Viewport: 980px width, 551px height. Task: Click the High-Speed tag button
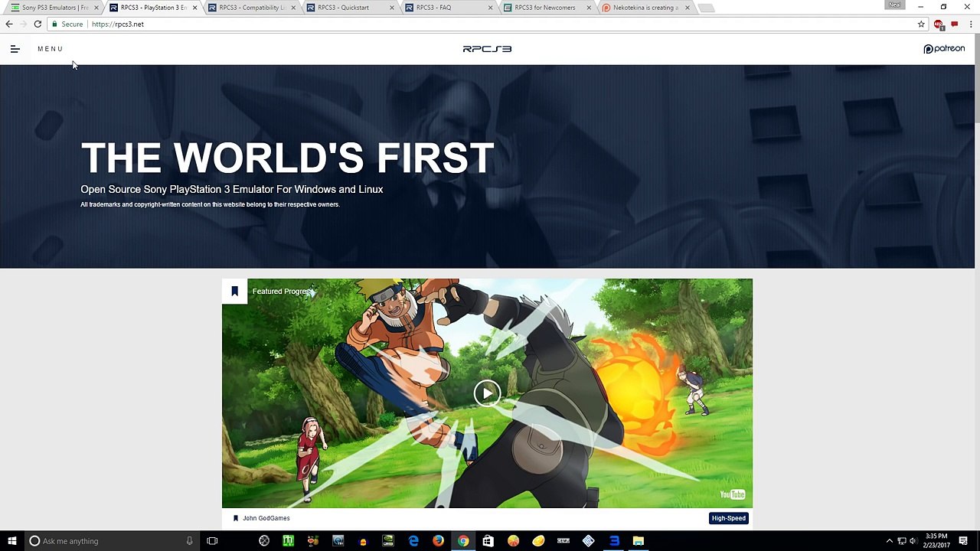click(728, 518)
